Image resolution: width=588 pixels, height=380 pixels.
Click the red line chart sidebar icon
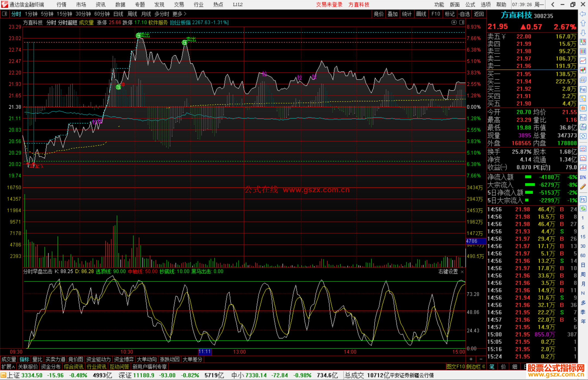click(x=583, y=61)
